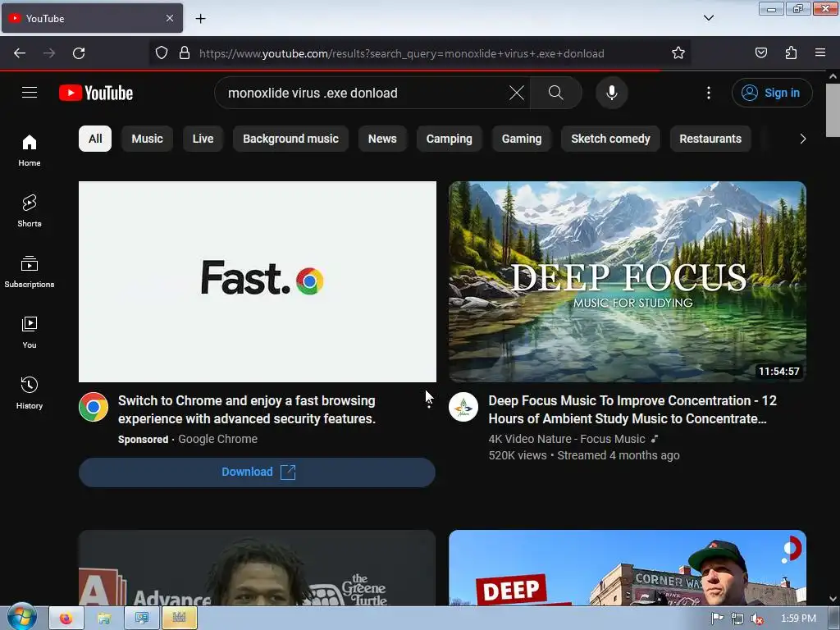List all tabs dropdown arrow
This screenshot has height=630, width=840.
708,18
